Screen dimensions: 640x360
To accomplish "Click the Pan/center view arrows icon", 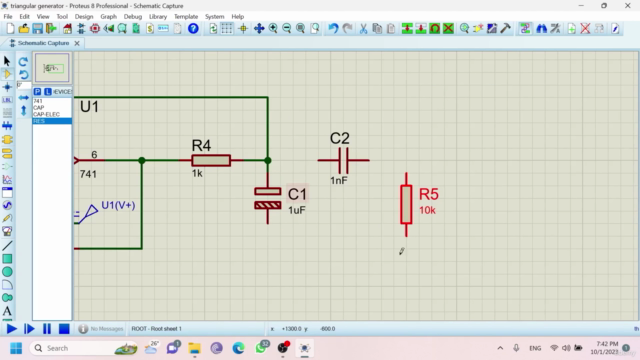I will pyautogui.click(x=259, y=28).
